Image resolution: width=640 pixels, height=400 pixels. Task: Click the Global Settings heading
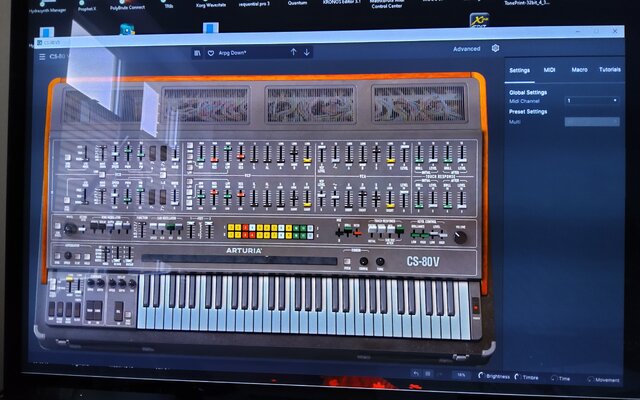(x=528, y=92)
